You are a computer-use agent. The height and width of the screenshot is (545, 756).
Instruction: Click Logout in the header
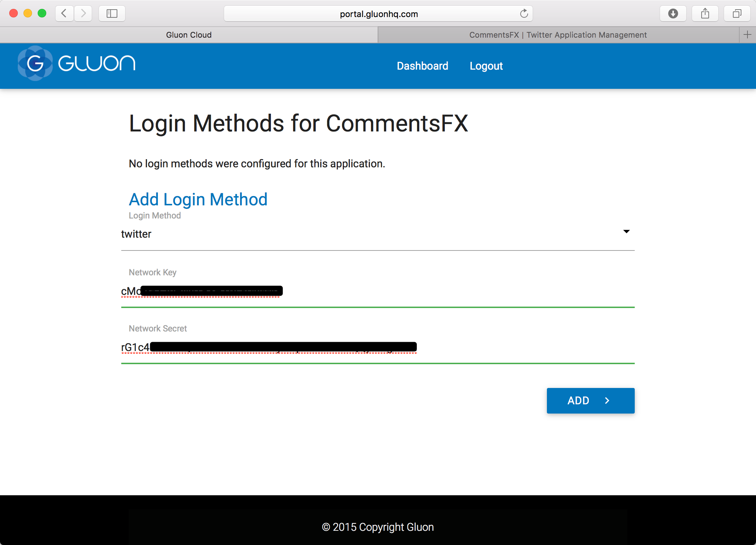[486, 66]
